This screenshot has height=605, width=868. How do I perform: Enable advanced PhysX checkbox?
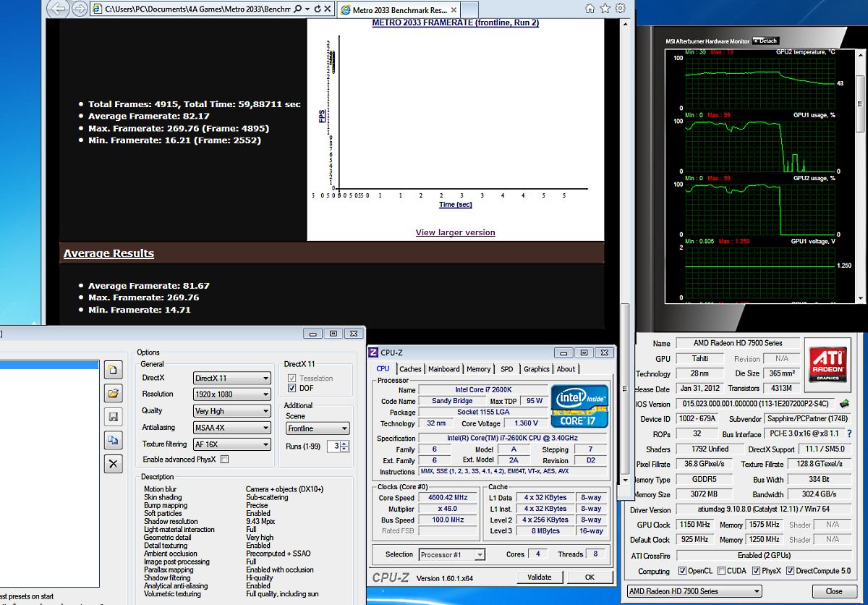pyautogui.click(x=224, y=460)
